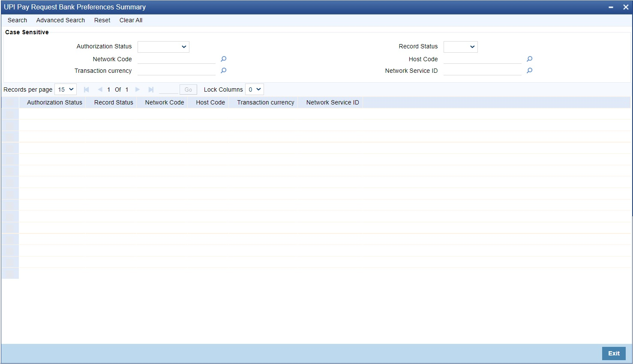The width and height of the screenshot is (633, 364).
Task: Click the Go button
Action: point(188,90)
